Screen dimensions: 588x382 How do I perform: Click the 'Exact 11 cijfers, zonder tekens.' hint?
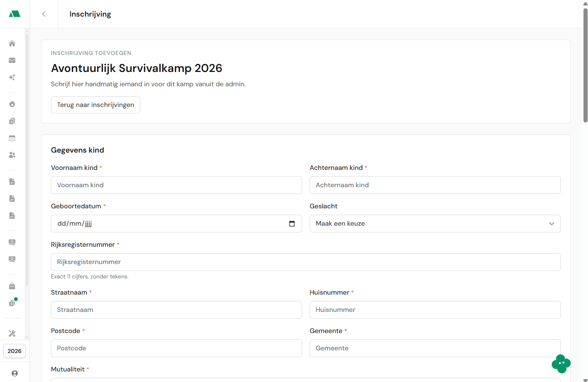[90, 277]
